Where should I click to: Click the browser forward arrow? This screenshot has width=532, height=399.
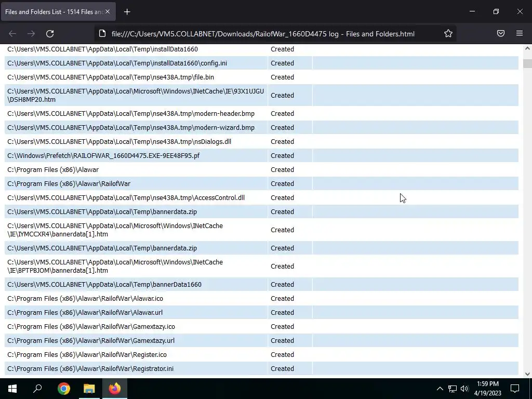click(x=31, y=34)
